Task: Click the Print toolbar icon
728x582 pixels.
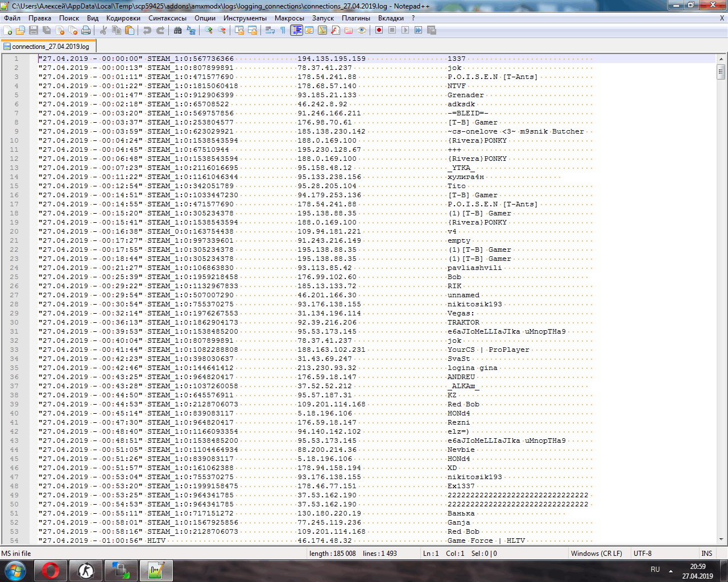Action: (85, 30)
